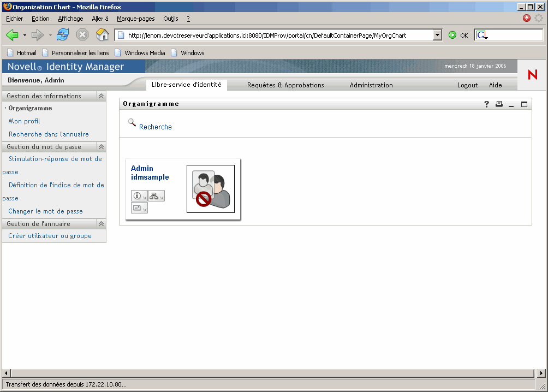Switch to the Administration tab
This screenshot has width=548, height=392.
coord(371,85)
